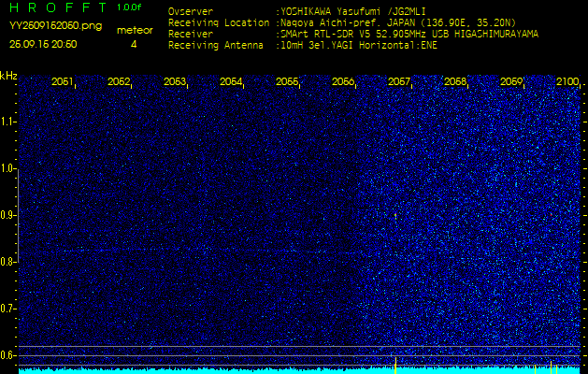Click the version number 1.0.0f
The width and height of the screenshot is (588, 374).
pos(129,7)
